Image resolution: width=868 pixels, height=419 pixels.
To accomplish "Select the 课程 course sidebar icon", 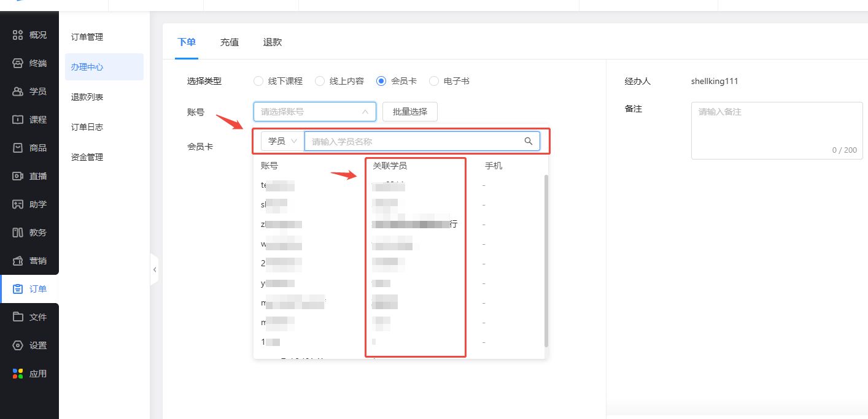I will click(x=18, y=120).
